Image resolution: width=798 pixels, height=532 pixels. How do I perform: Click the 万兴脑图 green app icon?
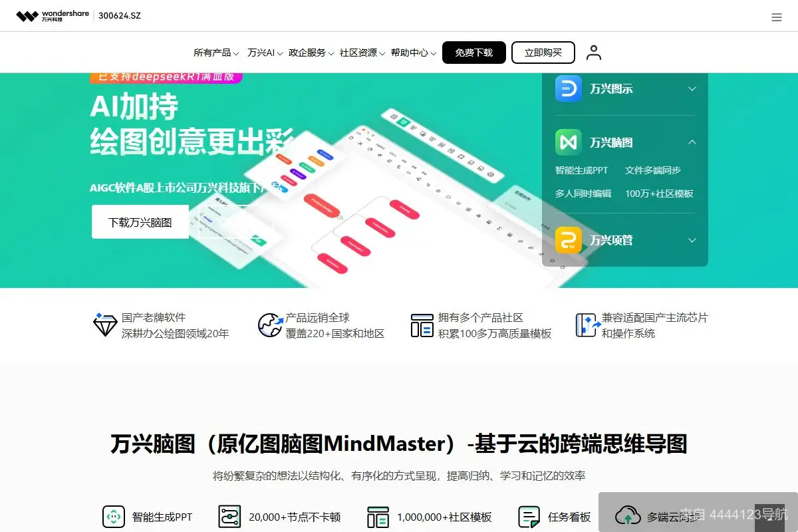tap(567, 142)
